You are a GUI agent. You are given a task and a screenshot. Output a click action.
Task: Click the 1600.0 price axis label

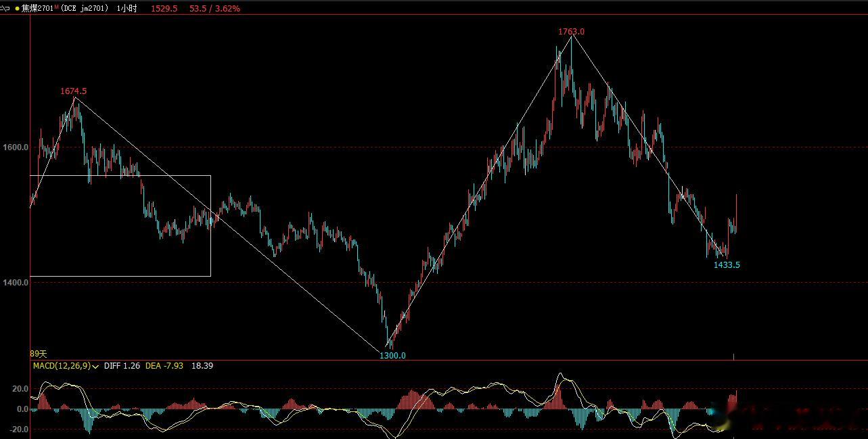pos(16,147)
